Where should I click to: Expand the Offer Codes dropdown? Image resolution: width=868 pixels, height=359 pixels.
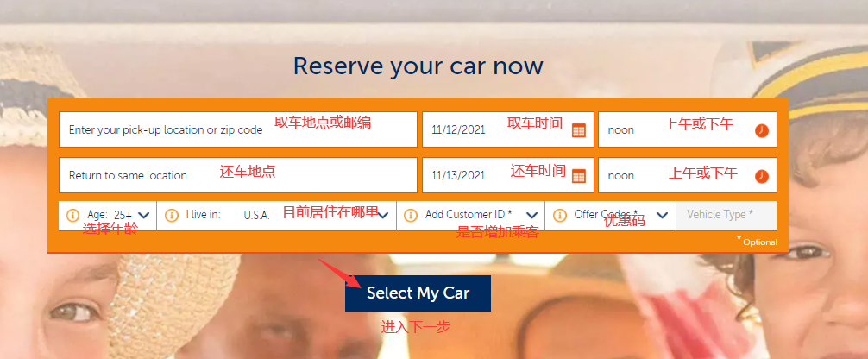coord(611,215)
